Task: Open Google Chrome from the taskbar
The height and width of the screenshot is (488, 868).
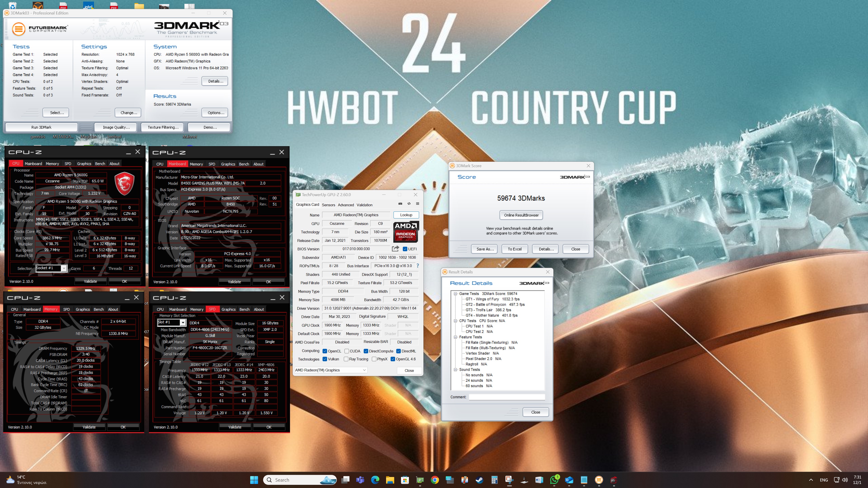Action: point(435,480)
